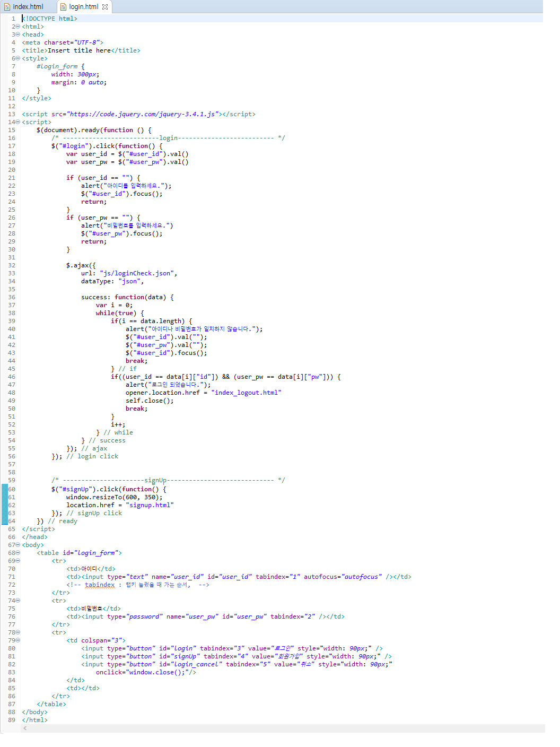Click the <meta charset="UTF-8"> line
Screen dimensions: 560x747
(x=63, y=42)
